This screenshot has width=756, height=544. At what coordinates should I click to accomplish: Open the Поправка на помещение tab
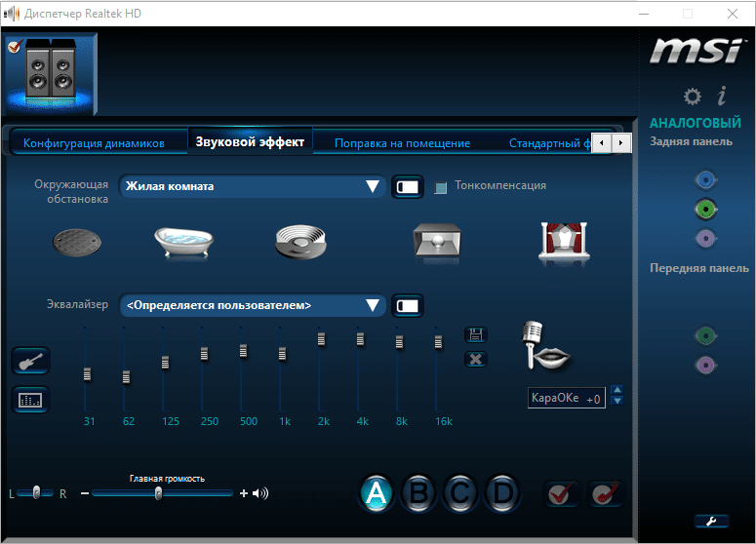(402, 143)
